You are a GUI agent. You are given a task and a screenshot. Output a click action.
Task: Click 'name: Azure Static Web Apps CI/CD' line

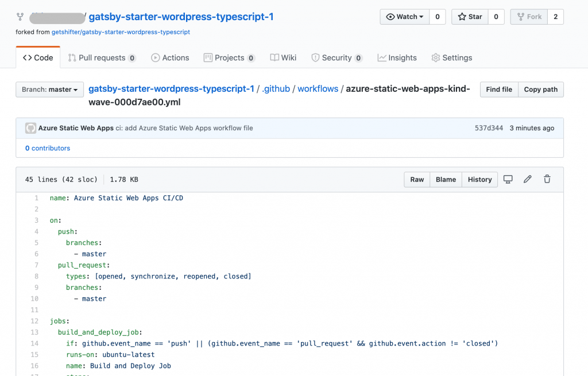click(117, 198)
